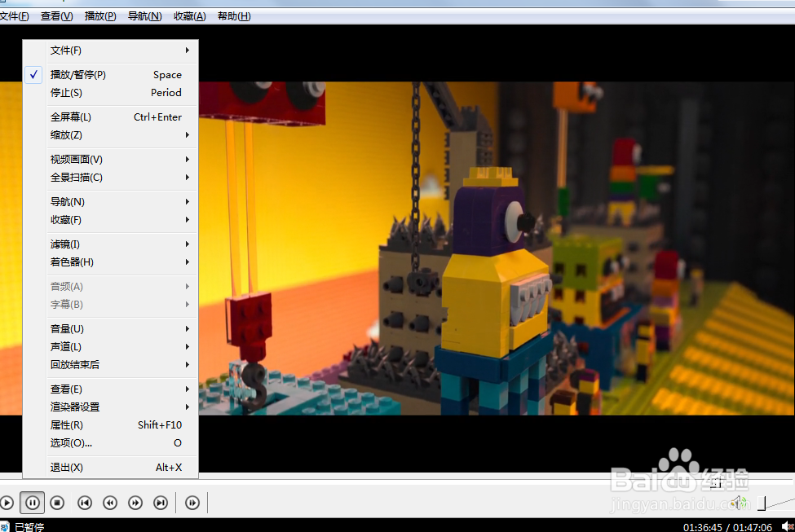795x532 pixels.
Task: Expand the 全景扫描(C) submenu
Action: click(111, 178)
